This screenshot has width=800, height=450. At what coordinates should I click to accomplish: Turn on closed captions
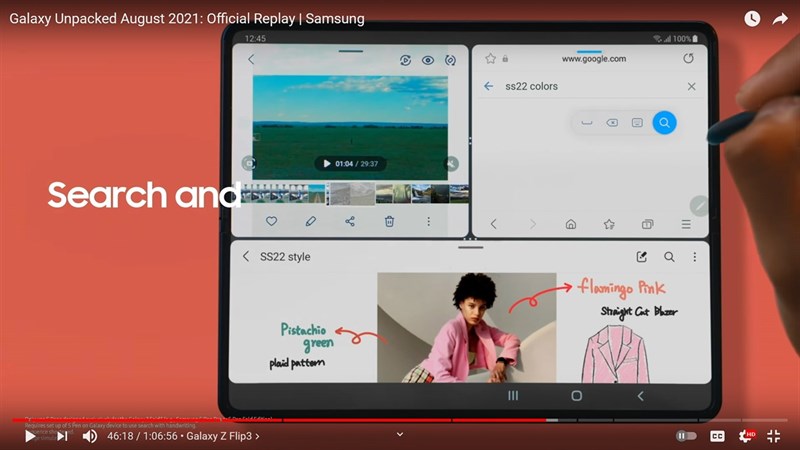[717, 436]
